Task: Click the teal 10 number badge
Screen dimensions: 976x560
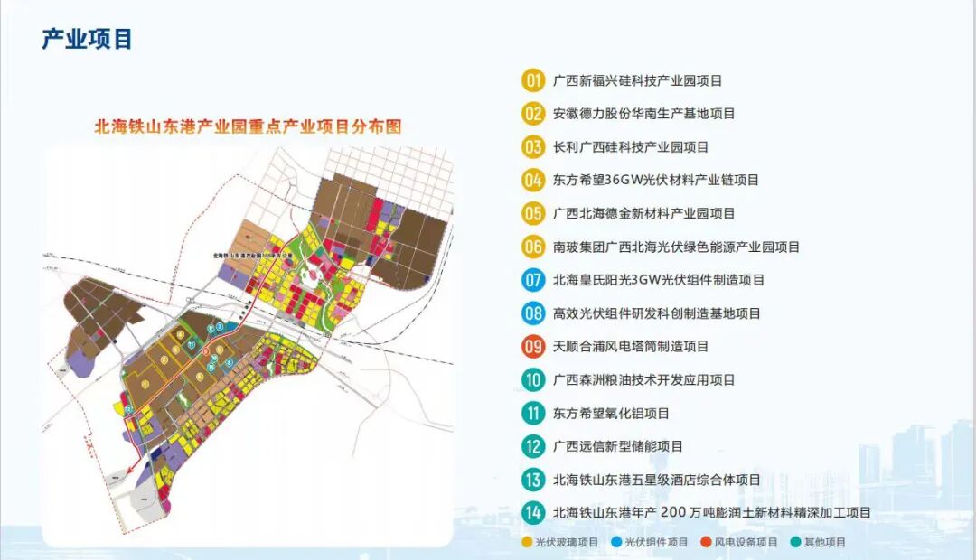Action: (x=533, y=379)
